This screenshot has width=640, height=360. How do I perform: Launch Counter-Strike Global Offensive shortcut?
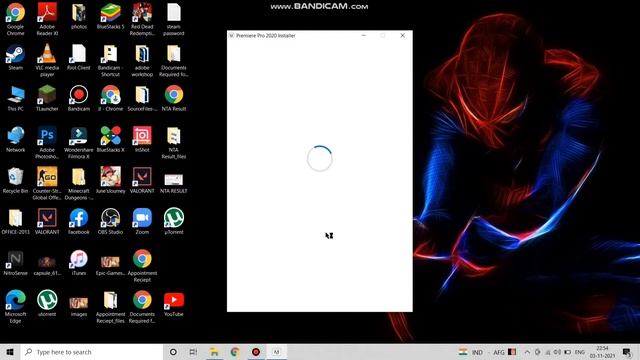pos(47,183)
